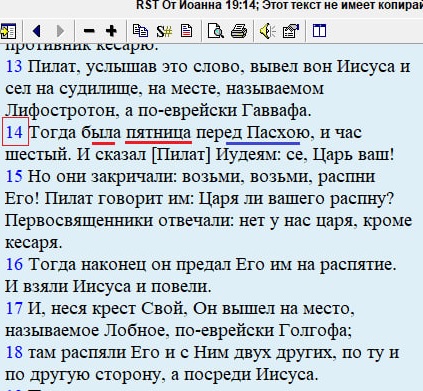423x391 pixels.
Task: Click the link-views icon at toolbar start
Action: tap(9, 31)
